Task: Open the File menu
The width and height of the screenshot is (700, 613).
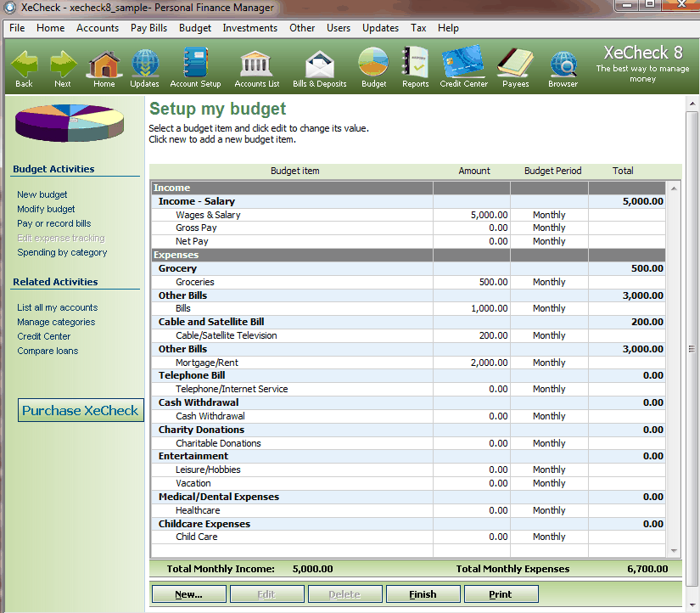Action: pyautogui.click(x=17, y=28)
